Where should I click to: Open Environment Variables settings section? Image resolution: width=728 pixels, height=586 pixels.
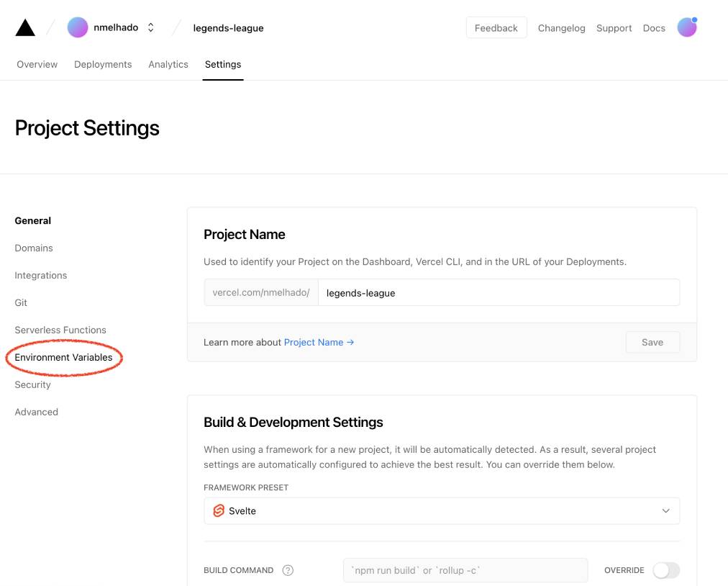(63, 357)
